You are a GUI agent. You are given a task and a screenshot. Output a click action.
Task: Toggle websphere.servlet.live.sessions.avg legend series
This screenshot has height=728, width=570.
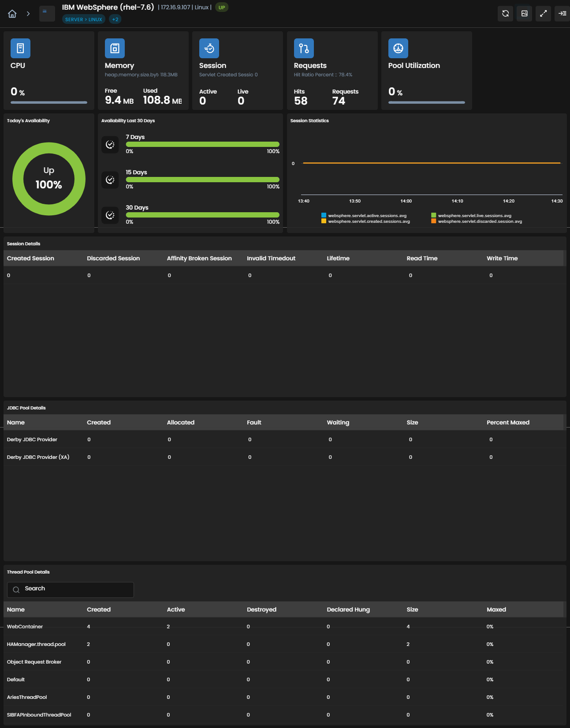pos(471,216)
